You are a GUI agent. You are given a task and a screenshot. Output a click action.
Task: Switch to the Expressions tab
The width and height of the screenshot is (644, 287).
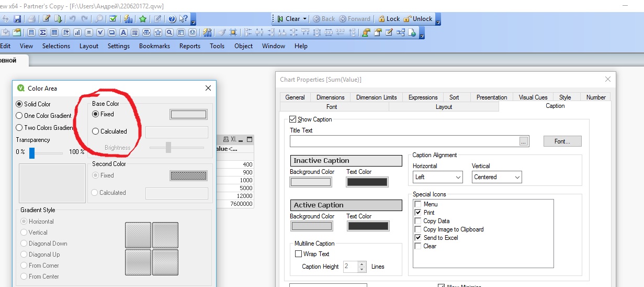pos(423,97)
